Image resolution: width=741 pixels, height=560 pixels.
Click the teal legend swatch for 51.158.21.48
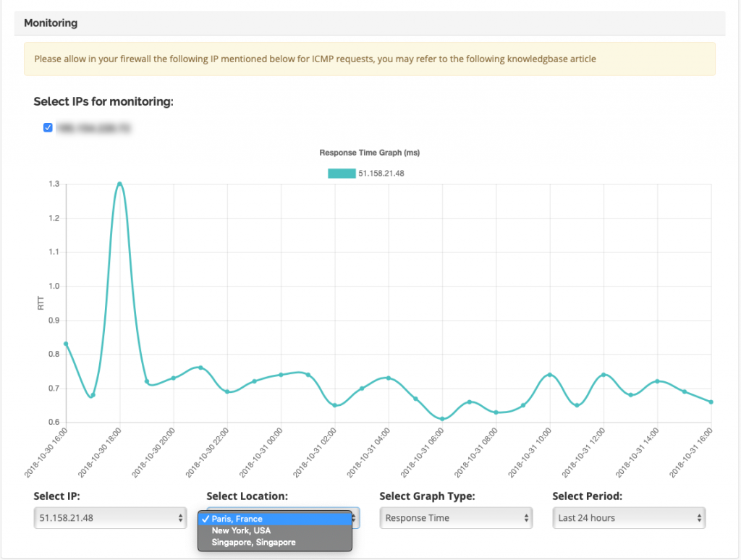point(342,174)
